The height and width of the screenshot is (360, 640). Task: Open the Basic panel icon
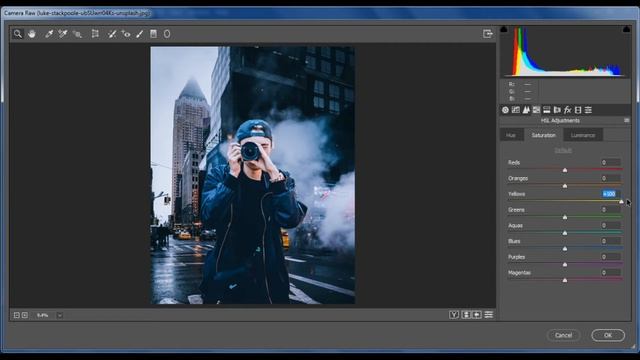tap(505, 110)
